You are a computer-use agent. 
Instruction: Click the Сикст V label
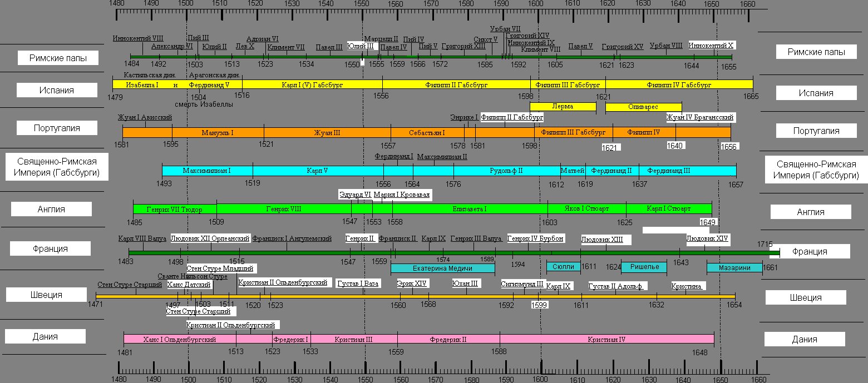pos(485,40)
